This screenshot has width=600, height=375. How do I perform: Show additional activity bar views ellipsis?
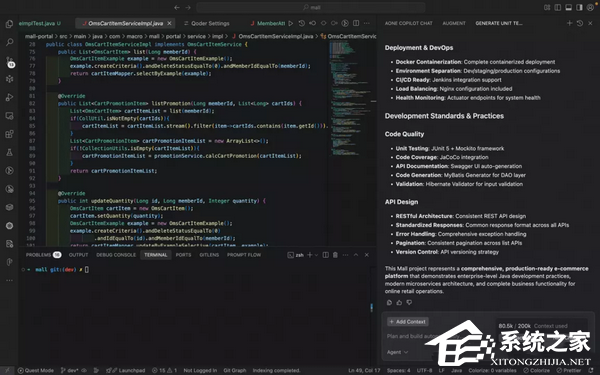coord(10,280)
